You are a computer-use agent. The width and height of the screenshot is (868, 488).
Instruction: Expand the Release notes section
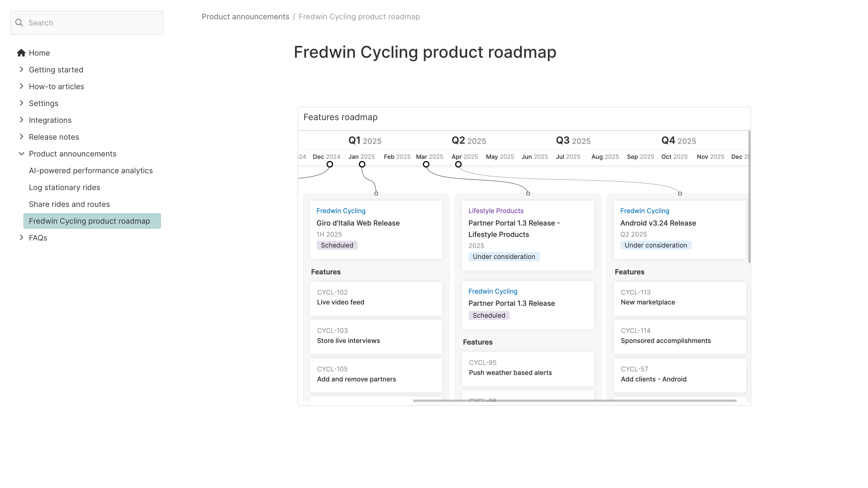tap(22, 137)
